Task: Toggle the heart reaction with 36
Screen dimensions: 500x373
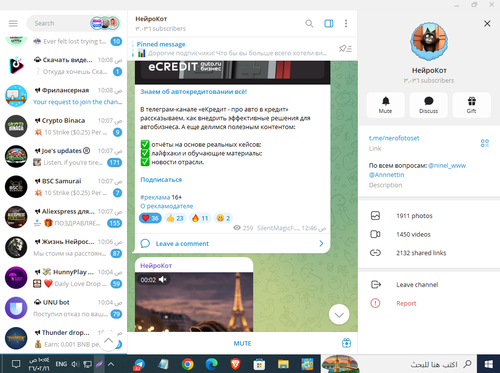Action: tap(150, 218)
